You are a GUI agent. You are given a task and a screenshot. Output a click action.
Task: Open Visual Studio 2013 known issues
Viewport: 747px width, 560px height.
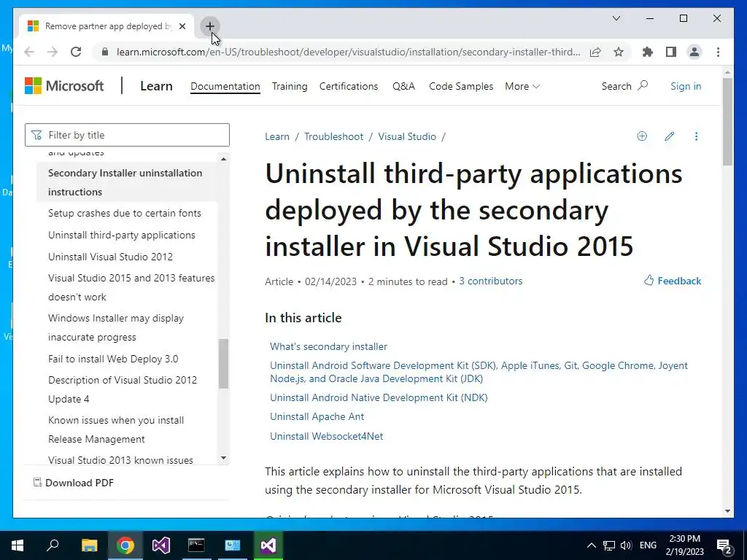[120, 460]
